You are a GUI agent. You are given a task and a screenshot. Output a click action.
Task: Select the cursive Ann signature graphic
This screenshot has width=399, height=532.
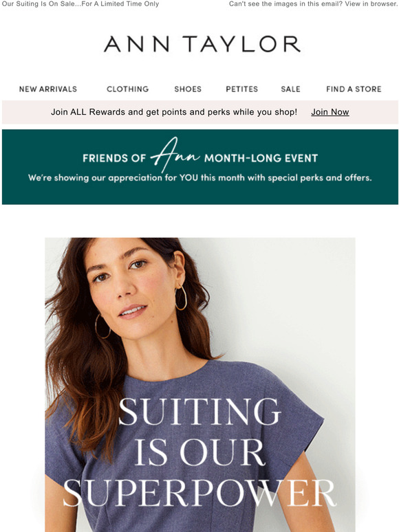[x=175, y=155]
